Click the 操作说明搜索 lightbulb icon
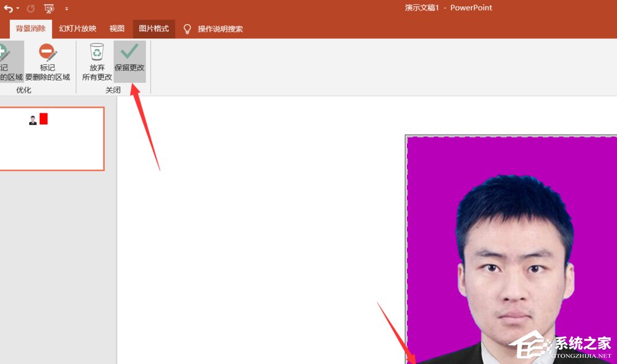Viewport: 617px width, 364px height. (186, 28)
